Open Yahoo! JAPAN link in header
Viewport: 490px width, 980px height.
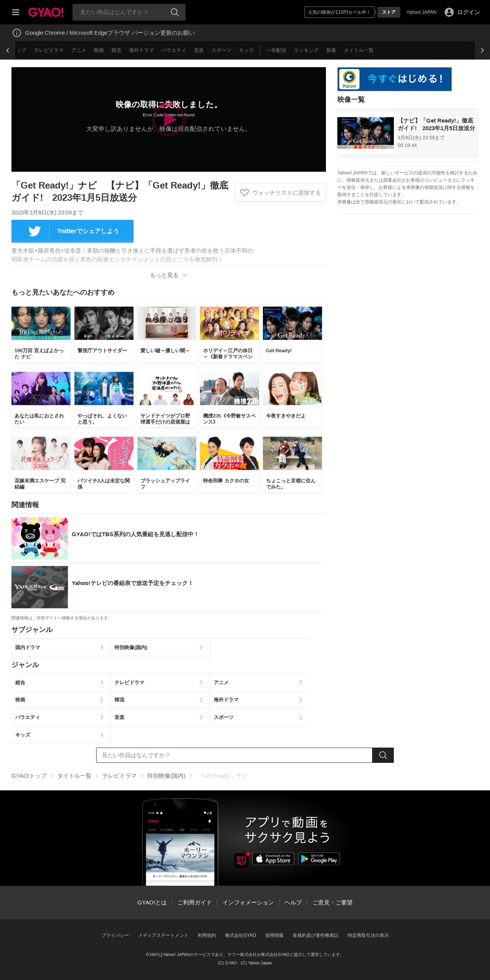421,12
